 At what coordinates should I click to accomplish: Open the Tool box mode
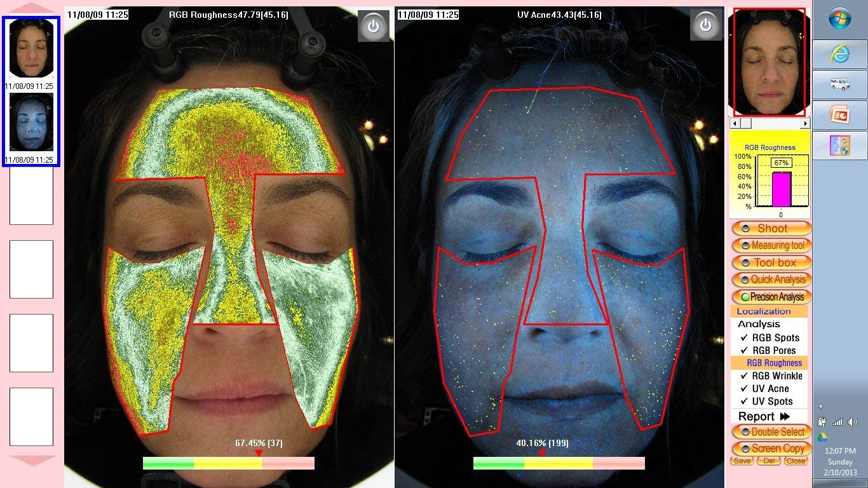[772, 262]
